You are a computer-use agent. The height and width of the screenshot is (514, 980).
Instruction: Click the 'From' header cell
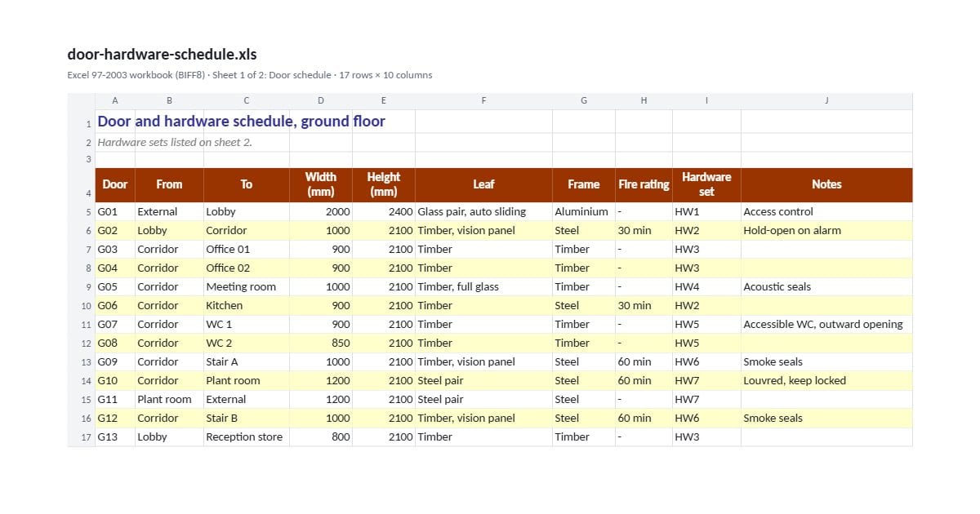coord(170,185)
